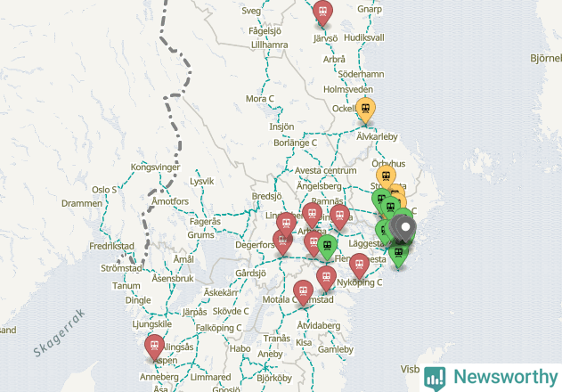
Task: Select the yellow train marker near Ockelbo
Action: point(365,109)
